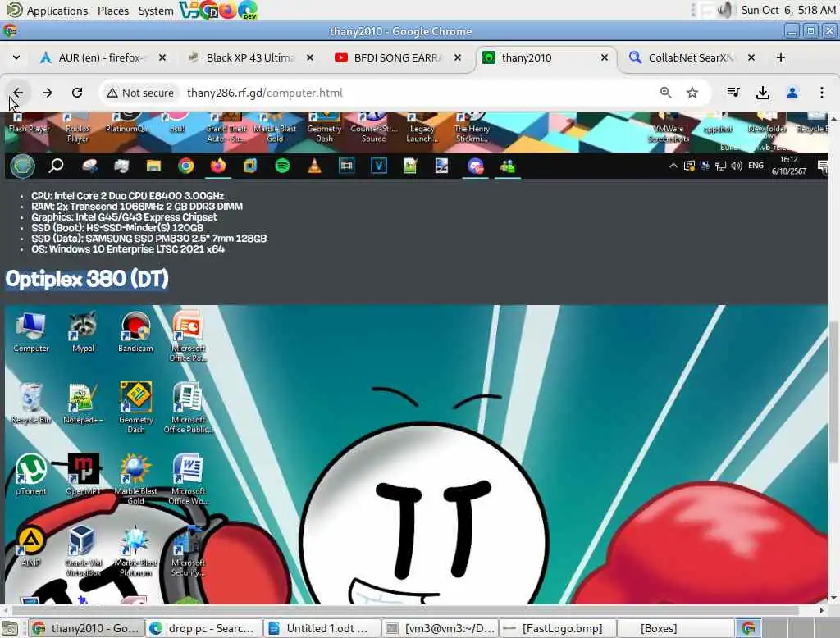Image resolution: width=840 pixels, height=638 pixels.
Task: Click the Computer icon in Optiplex screenshot
Action: pos(30,333)
